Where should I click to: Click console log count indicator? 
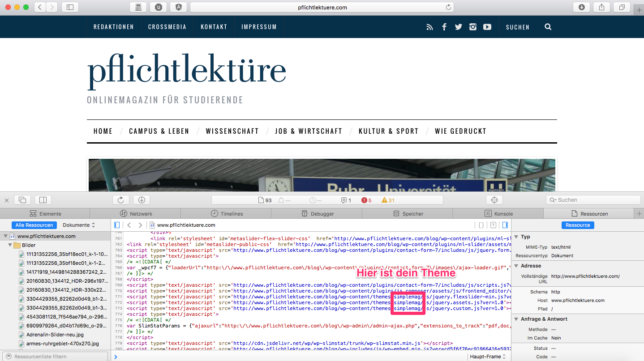346,200
